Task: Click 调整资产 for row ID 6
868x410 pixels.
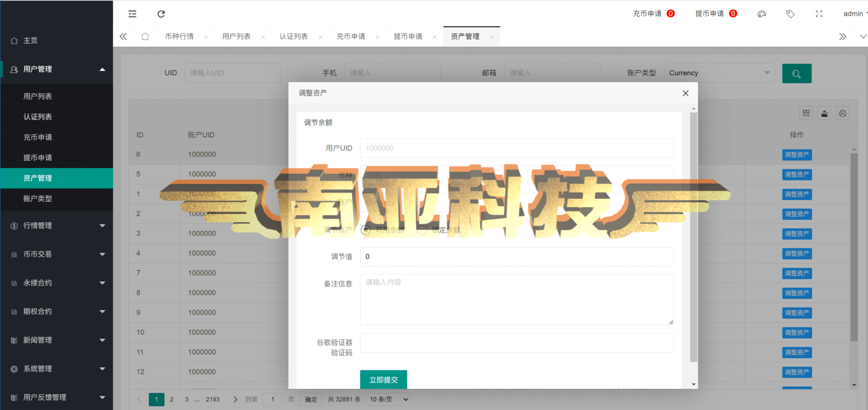Action: point(797,155)
